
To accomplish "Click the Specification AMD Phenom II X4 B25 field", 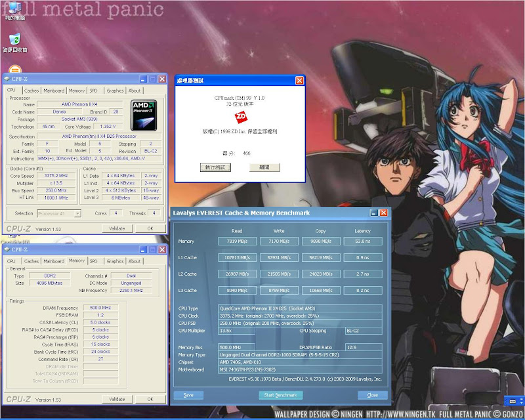I will (99, 136).
